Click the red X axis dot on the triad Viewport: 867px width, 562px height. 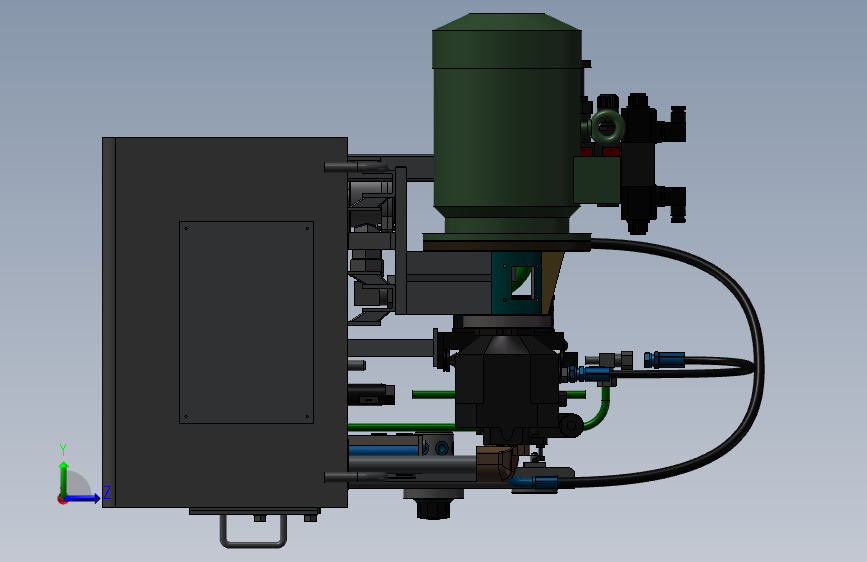click(61, 500)
